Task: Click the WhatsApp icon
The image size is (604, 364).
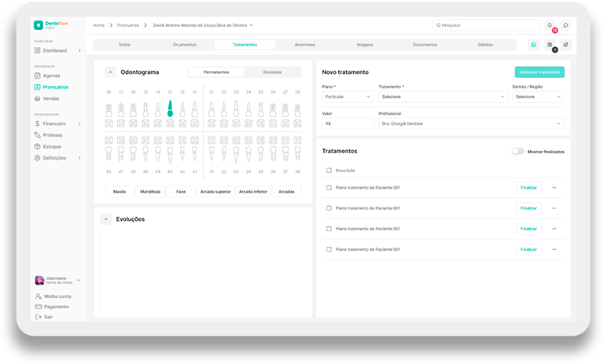Action: tap(533, 45)
